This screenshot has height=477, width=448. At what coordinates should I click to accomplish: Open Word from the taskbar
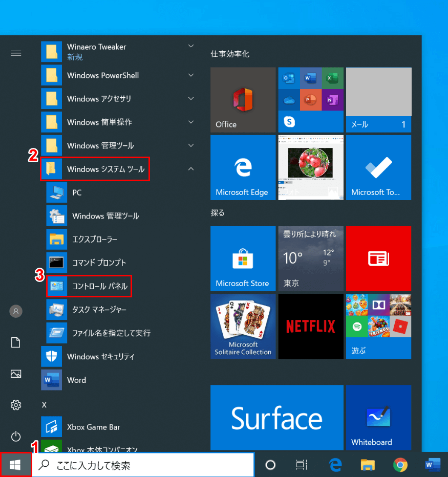(433, 465)
